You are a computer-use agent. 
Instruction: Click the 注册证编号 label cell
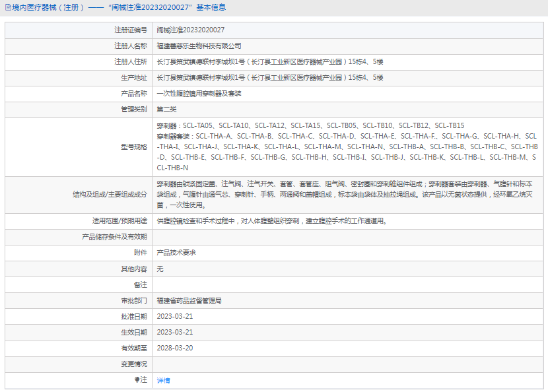(79, 30)
